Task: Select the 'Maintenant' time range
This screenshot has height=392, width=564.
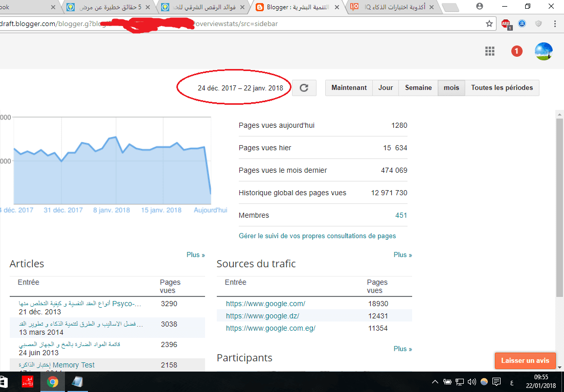Action: tap(349, 88)
